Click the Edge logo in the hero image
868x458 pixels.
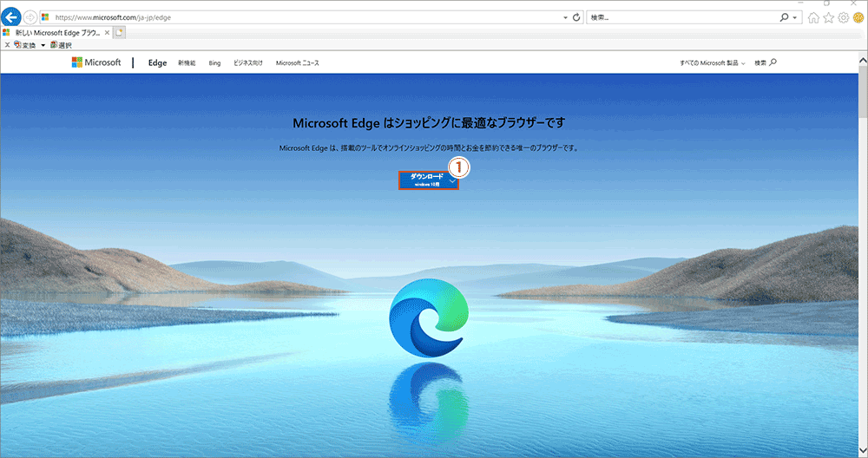pos(429,317)
